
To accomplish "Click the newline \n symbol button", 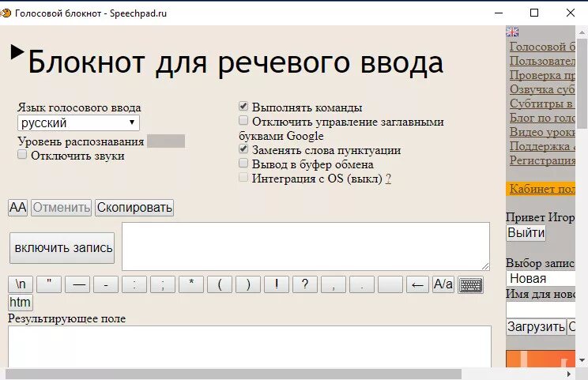I will pos(21,284).
